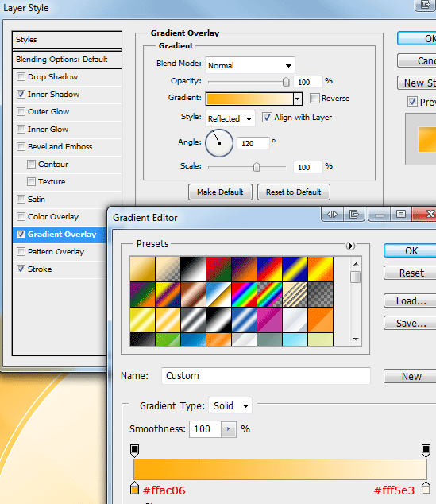Click the Reset to Default button
This screenshot has height=504, width=436.
click(x=294, y=192)
